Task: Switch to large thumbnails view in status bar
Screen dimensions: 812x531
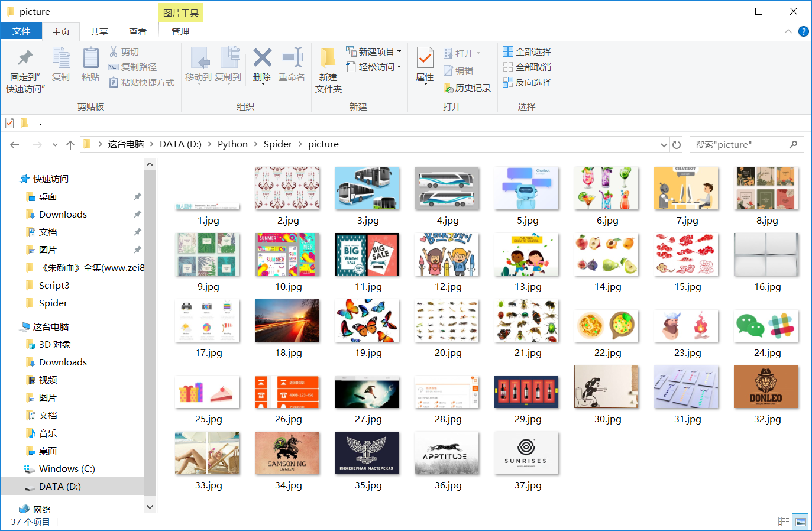Action: pos(800,521)
